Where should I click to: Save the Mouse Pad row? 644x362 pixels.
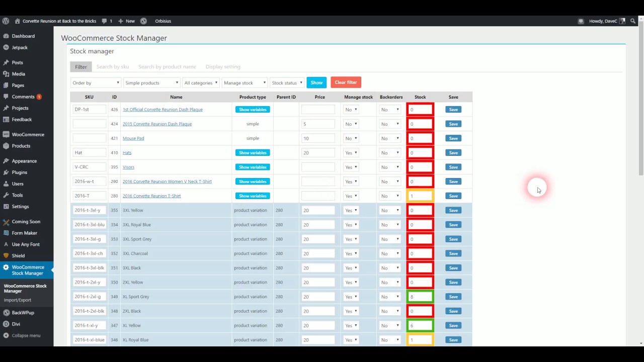(453, 138)
